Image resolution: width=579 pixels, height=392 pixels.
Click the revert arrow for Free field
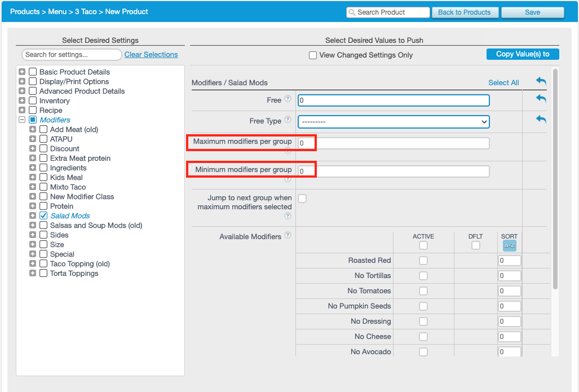[x=541, y=98]
